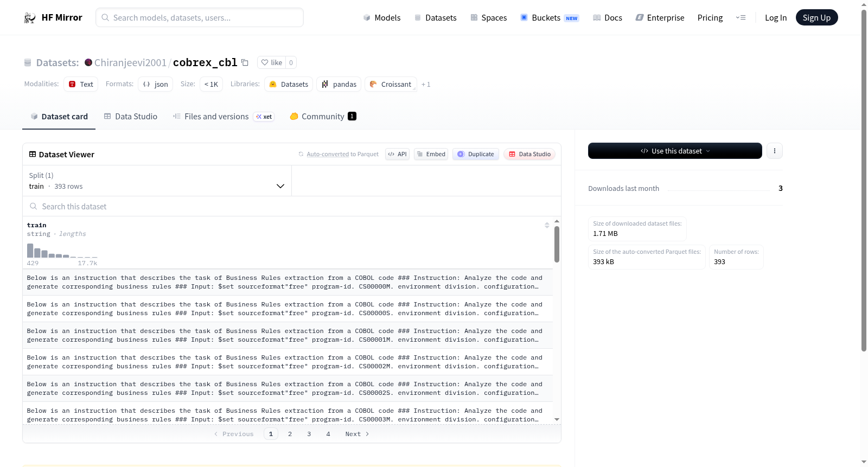Switch to the Dataset card tab
The image size is (868, 467).
click(59, 117)
